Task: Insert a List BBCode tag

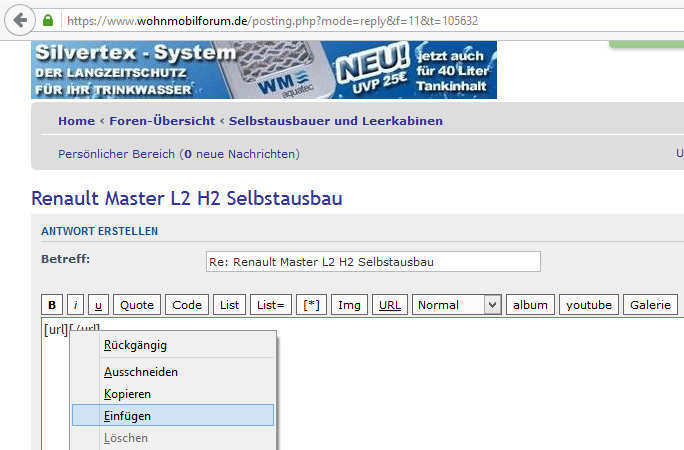Action: 229,305
